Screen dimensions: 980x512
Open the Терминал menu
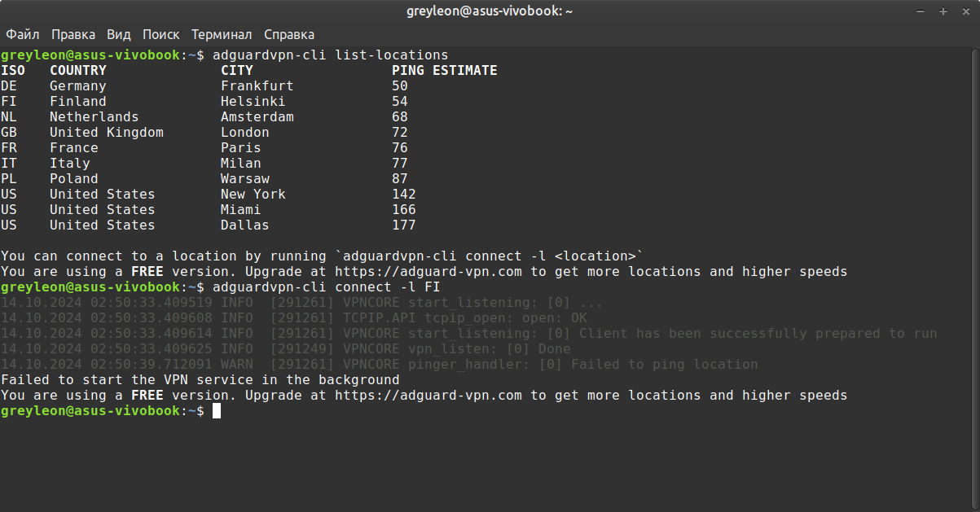(x=222, y=35)
